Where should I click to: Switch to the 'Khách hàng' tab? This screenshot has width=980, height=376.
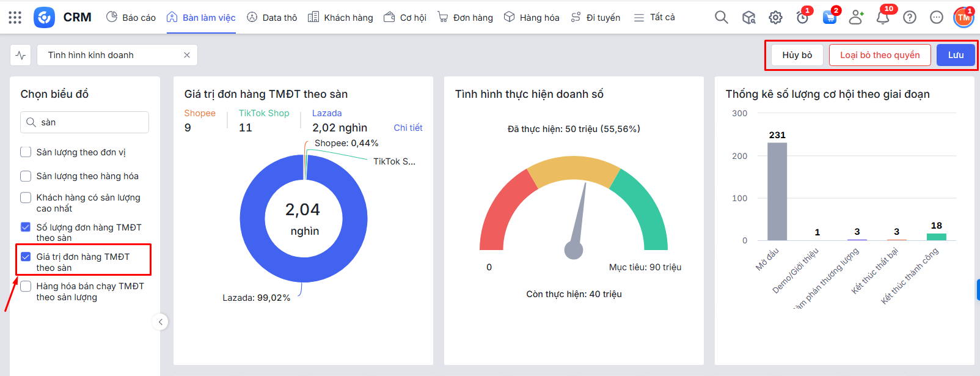point(340,18)
